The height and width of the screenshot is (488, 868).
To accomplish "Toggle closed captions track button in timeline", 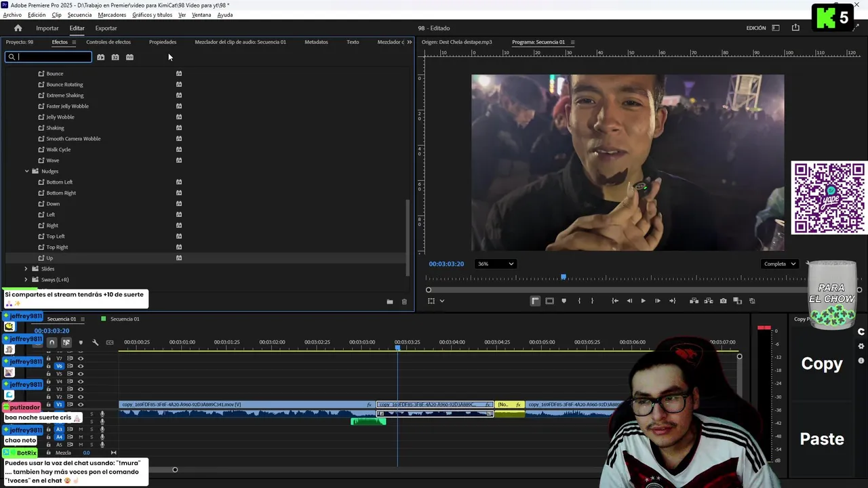I will pos(110,342).
